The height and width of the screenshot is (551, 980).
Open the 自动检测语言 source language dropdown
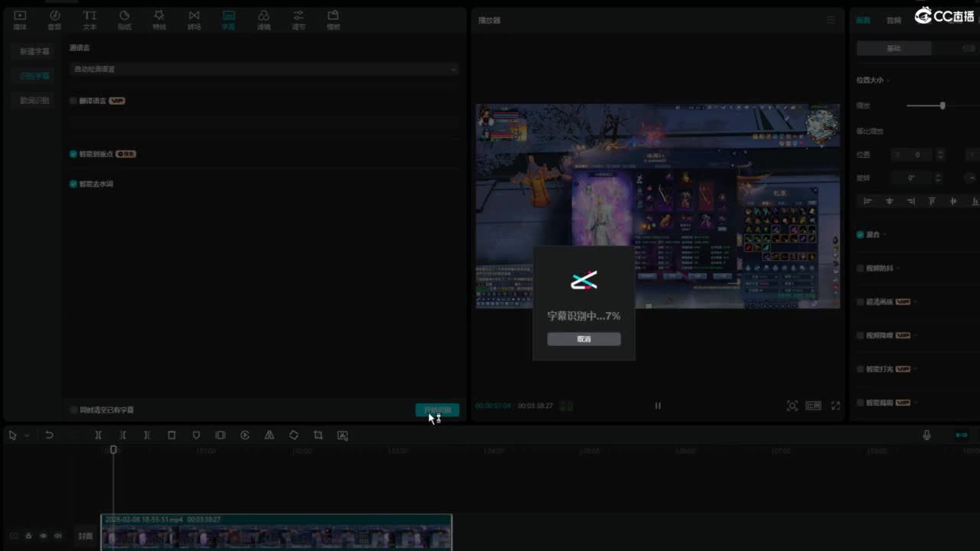264,69
